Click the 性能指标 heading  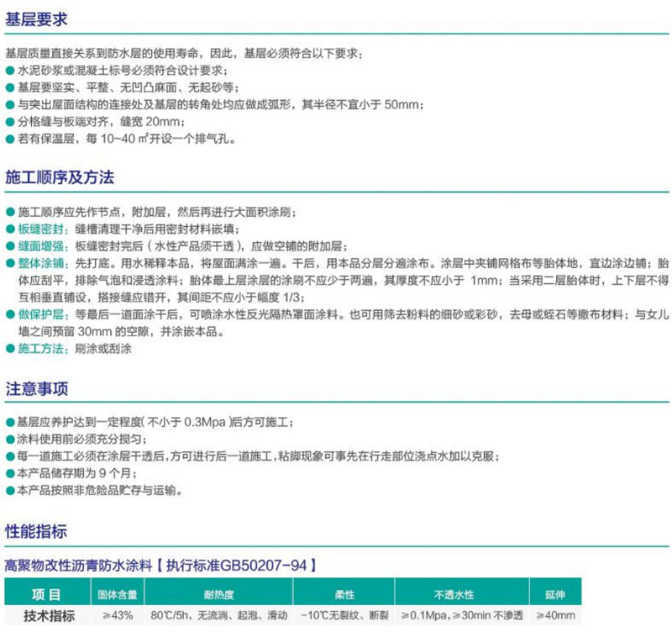36,531
